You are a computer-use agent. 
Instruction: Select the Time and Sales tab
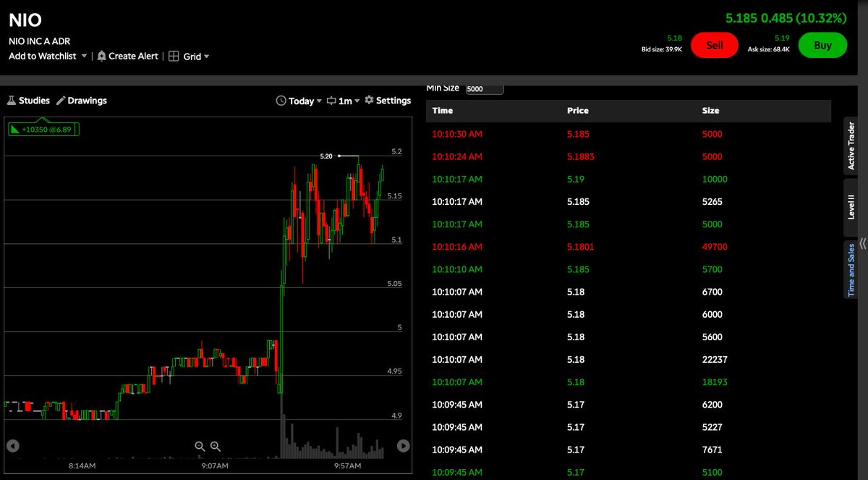coord(851,269)
